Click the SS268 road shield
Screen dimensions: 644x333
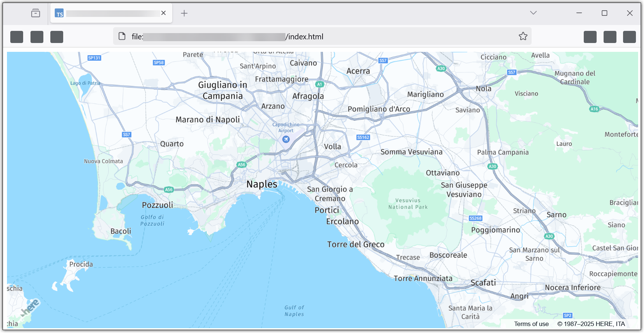point(475,218)
